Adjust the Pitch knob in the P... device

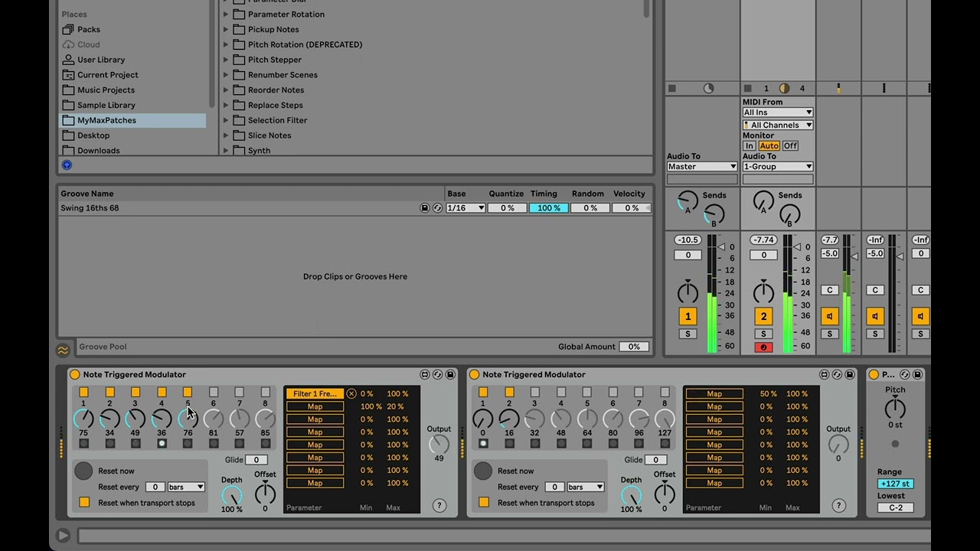(x=895, y=409)
